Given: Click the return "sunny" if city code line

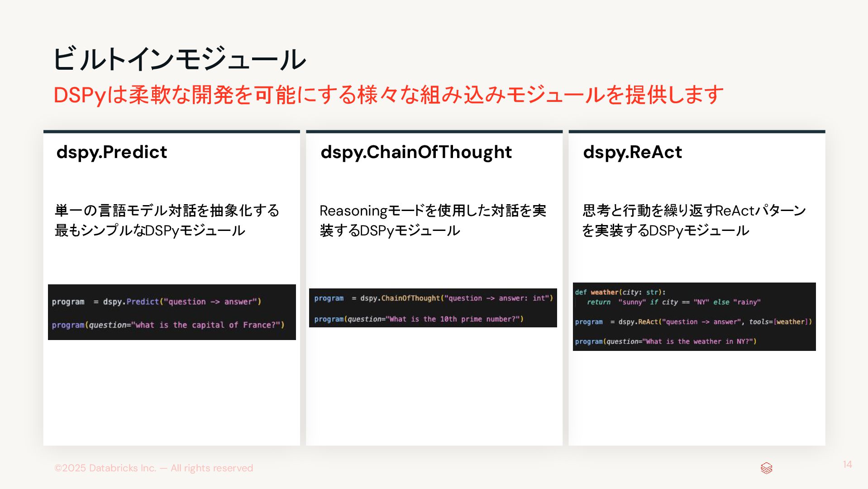Looking at the screenshot, I should point(673,302).
